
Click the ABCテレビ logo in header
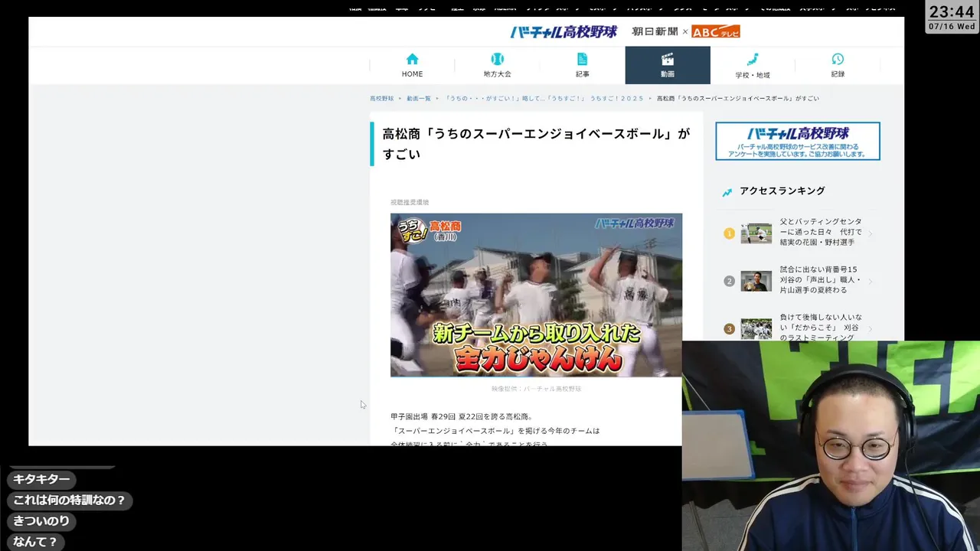(x=716, y=31)
